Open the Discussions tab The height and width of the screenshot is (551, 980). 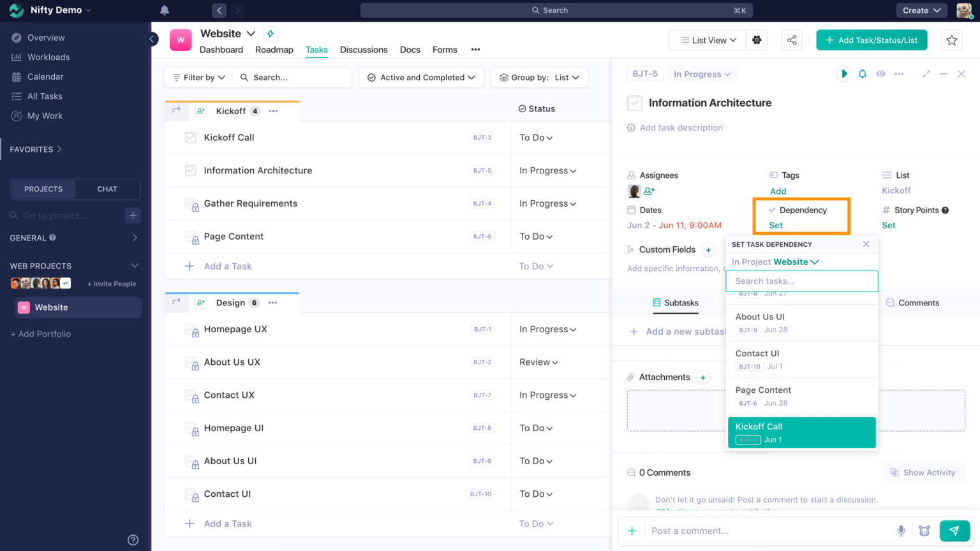click(364, 50)
